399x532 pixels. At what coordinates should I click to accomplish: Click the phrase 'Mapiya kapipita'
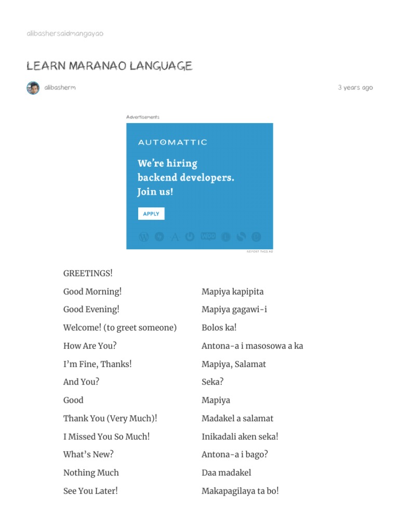(233, 291)
